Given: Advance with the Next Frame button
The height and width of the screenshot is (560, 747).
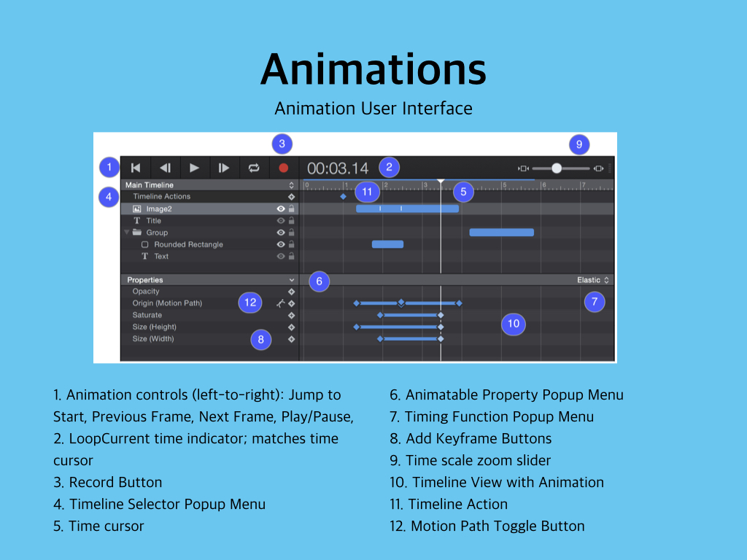Looking at the screenshot, I should click(x=224, y=168).
